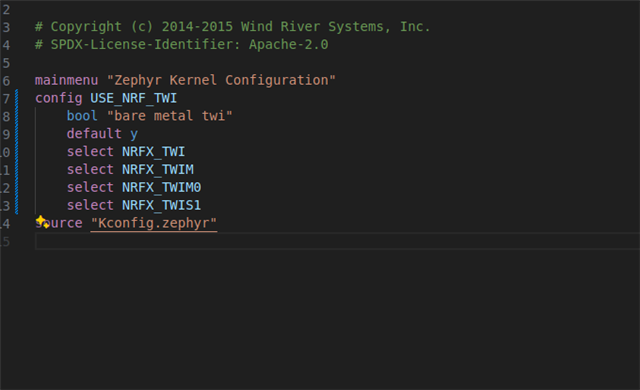
Task: Click the "Zephyr Kernel Configuration" string
Action: [x=221, y=80]
